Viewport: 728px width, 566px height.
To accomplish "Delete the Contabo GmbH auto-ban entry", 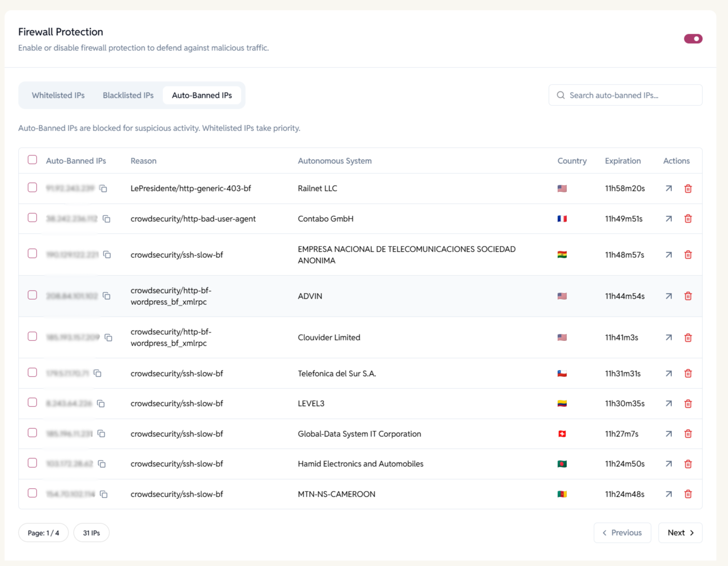I will tap(688, 219).
